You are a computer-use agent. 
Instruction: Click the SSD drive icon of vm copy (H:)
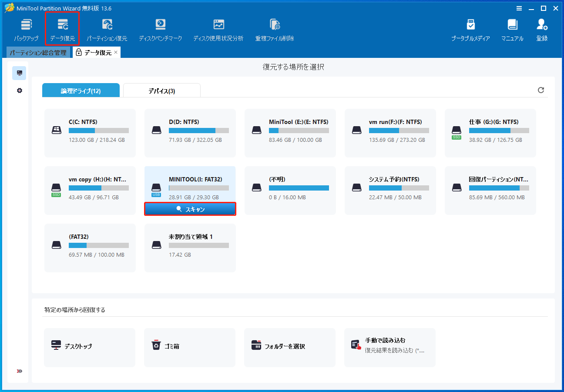(56, 189)
